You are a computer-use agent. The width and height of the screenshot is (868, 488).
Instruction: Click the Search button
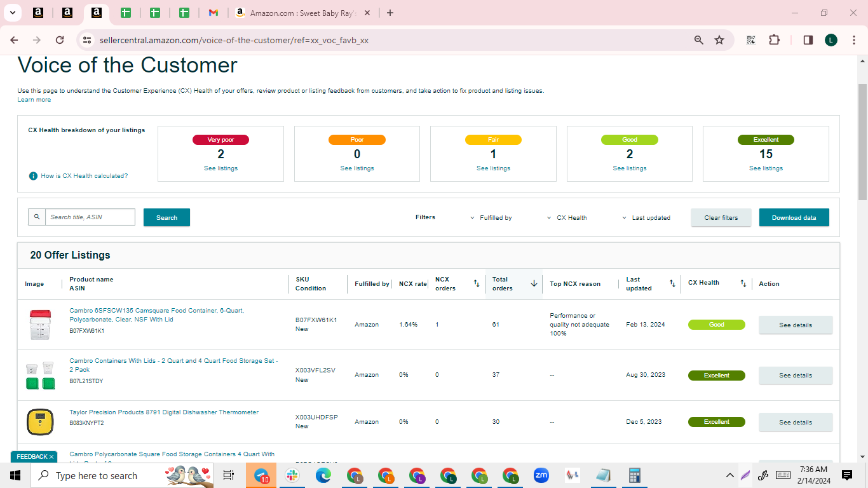click(166, 217)
